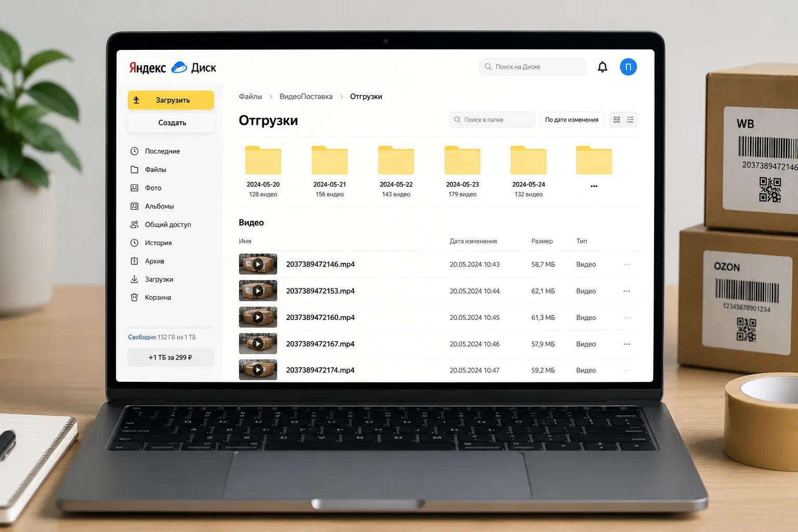Click the magnifier icon in Поиск в папке

click(x=457, y=119)
